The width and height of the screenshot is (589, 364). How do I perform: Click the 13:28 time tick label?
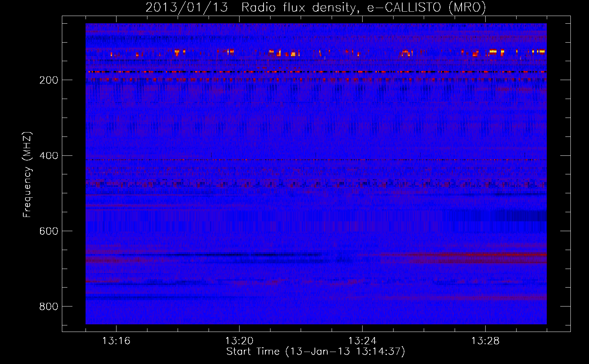pyautogui.click(x=485, y=341)
